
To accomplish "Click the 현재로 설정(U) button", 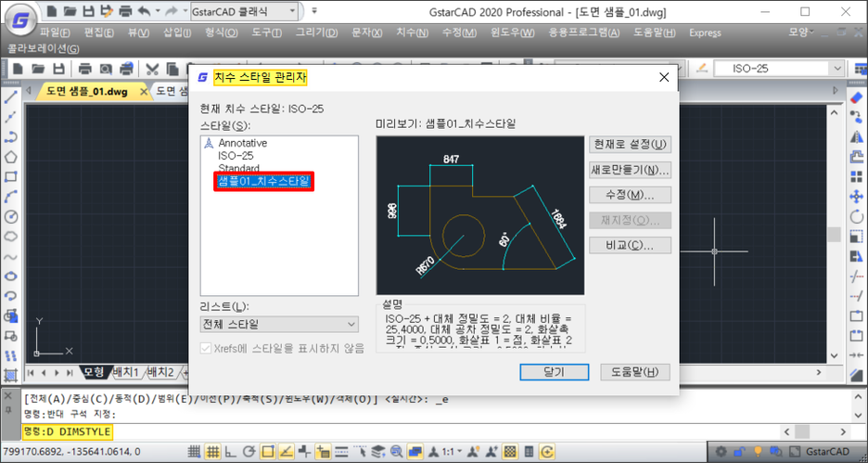I will 630,145.
